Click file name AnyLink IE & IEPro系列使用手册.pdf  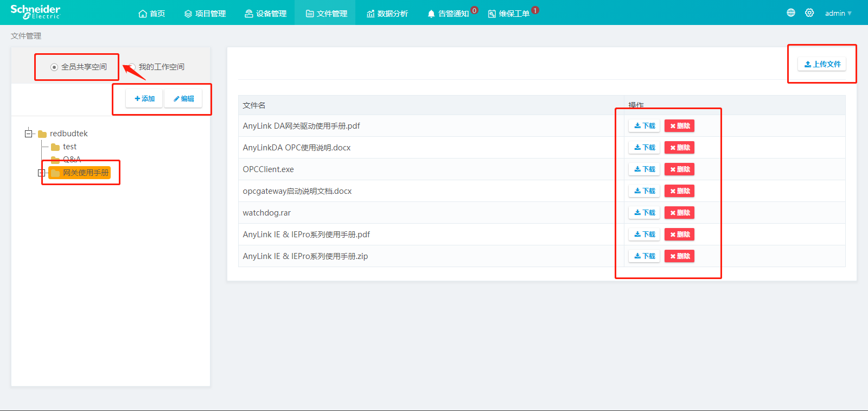pyautogui.click(x=306, y=235)
